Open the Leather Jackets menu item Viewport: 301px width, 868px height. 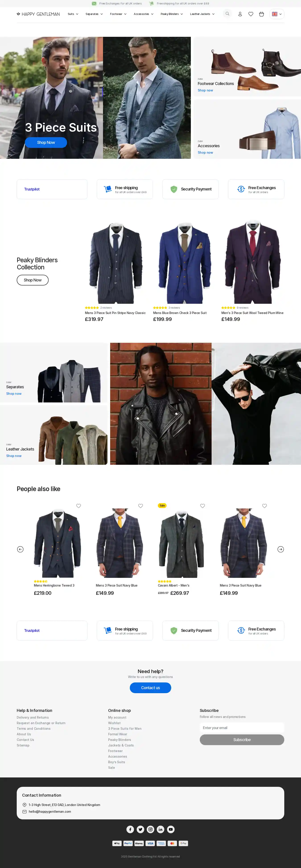pos(202,14)
